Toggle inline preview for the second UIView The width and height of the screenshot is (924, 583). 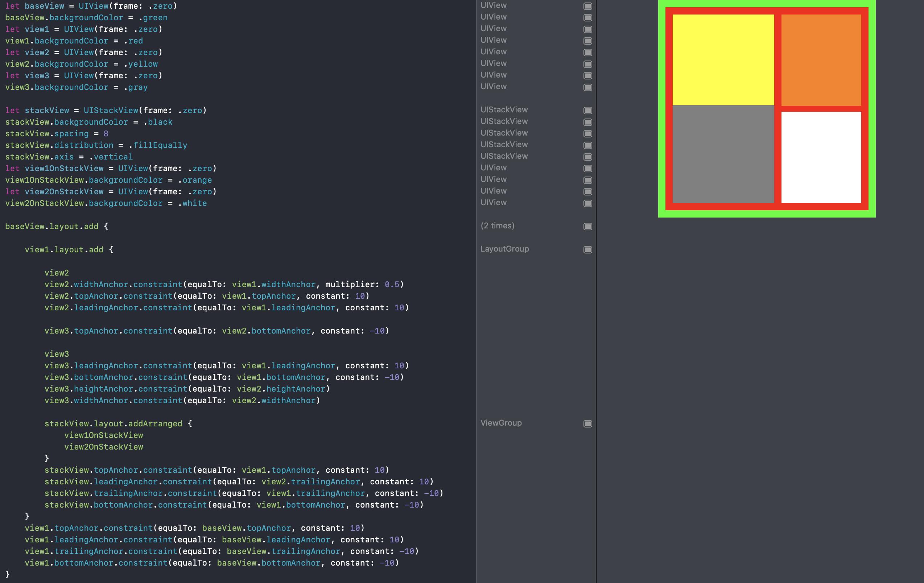coord(587,18)
